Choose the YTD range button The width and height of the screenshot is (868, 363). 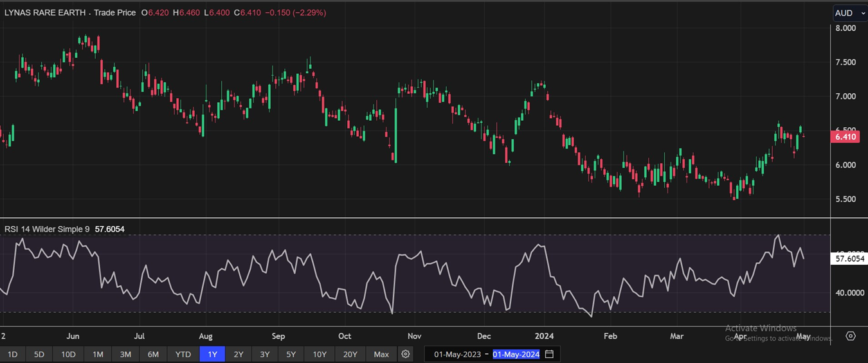click(x=183, y=354)
